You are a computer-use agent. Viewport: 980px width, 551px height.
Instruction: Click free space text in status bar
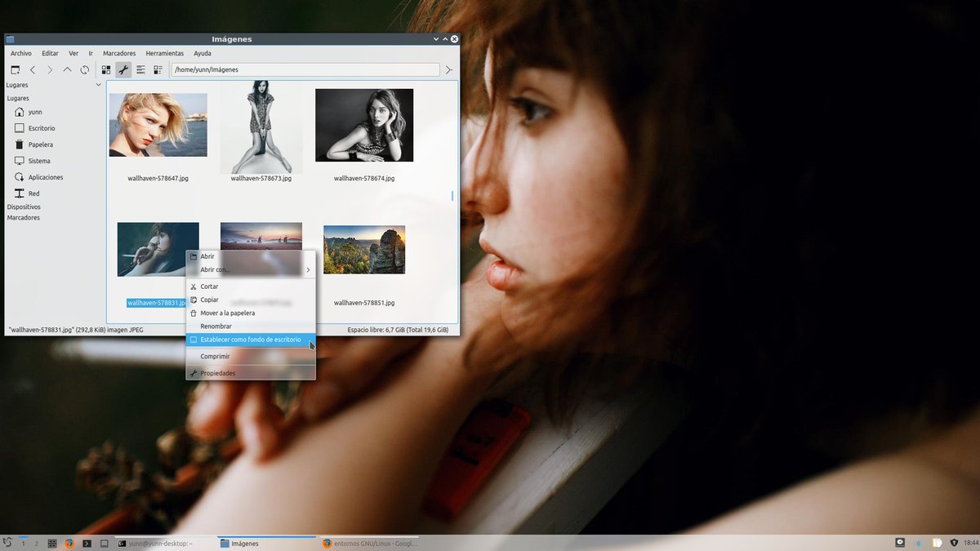(x=398, y=330)
